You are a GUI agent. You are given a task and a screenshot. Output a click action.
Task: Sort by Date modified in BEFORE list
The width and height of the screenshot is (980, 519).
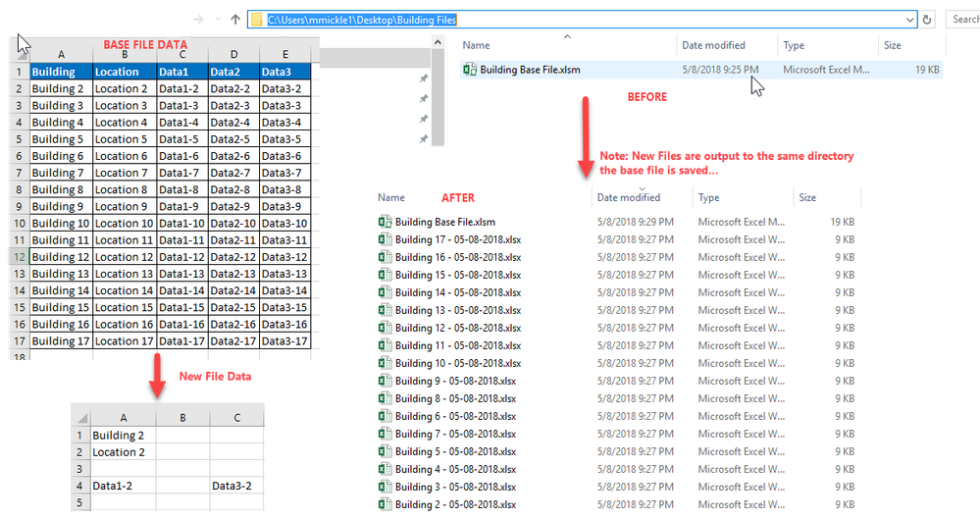pyautogui.click(x=713, y=45)
